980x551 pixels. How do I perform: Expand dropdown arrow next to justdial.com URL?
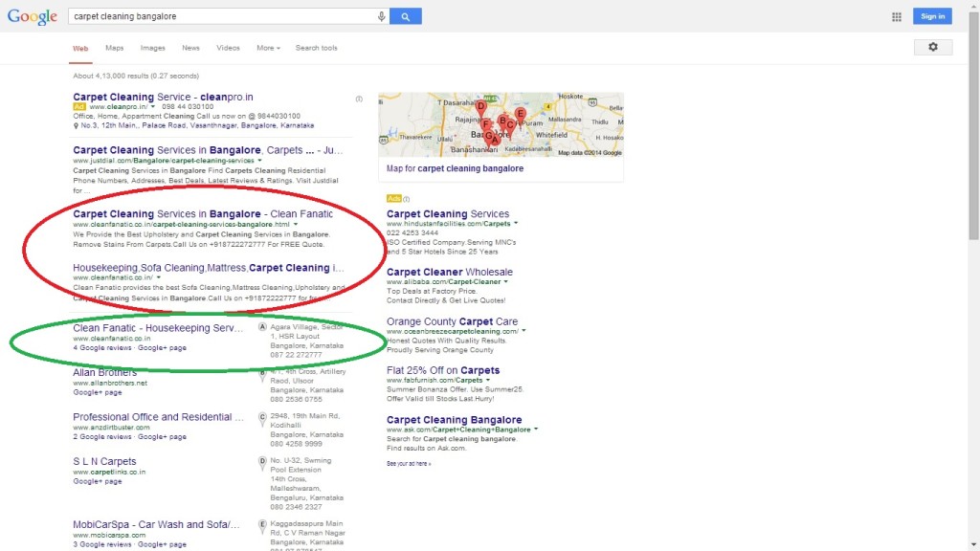260,161
